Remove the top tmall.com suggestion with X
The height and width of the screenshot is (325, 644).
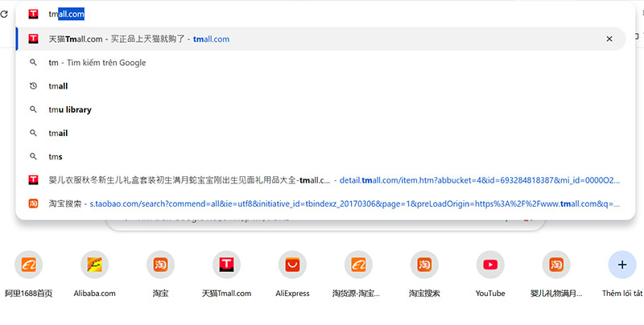(x=609, y=39)
